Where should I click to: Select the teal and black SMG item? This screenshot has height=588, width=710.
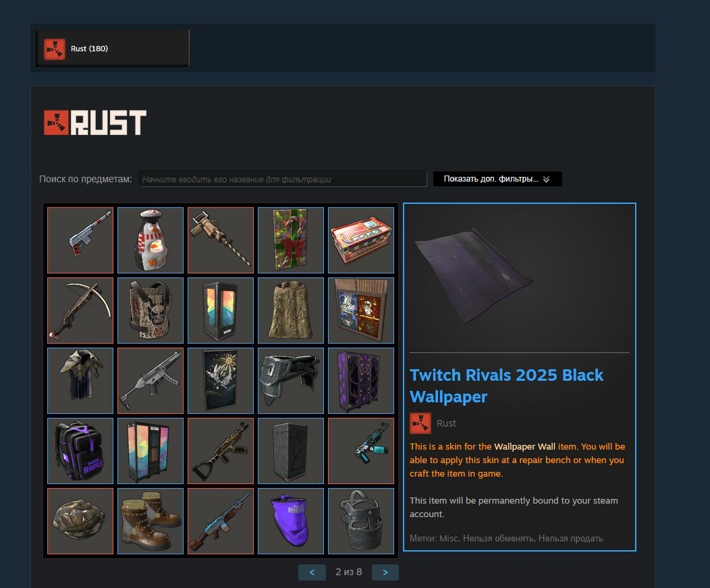[361, 451]
